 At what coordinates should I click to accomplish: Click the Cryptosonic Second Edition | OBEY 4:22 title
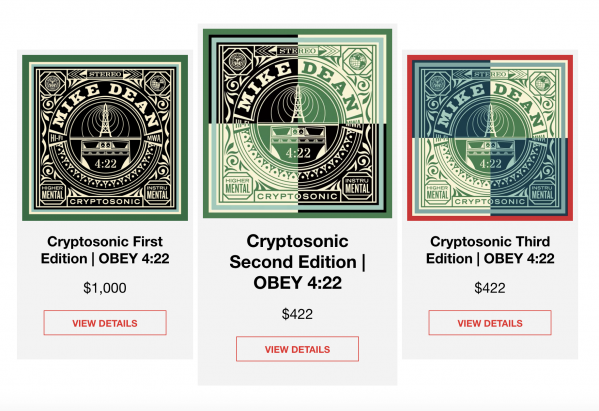tap(297, 262)
